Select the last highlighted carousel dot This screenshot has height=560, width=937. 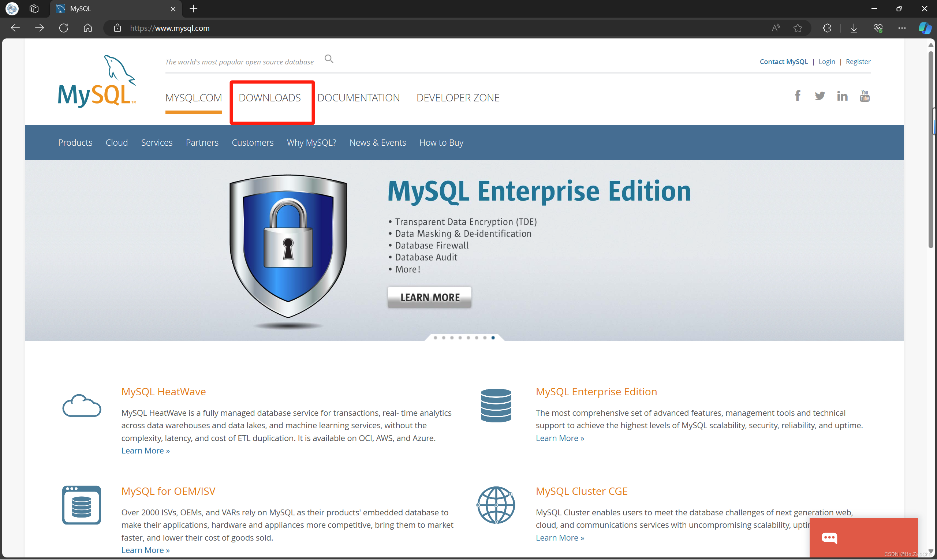pos(493,338)
